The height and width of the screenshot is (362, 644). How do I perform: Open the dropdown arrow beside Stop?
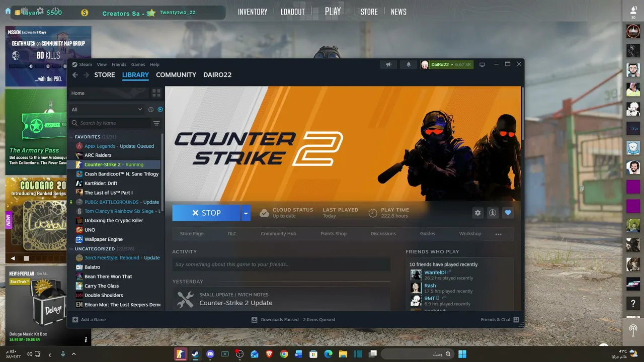click(x=246, y=213)
